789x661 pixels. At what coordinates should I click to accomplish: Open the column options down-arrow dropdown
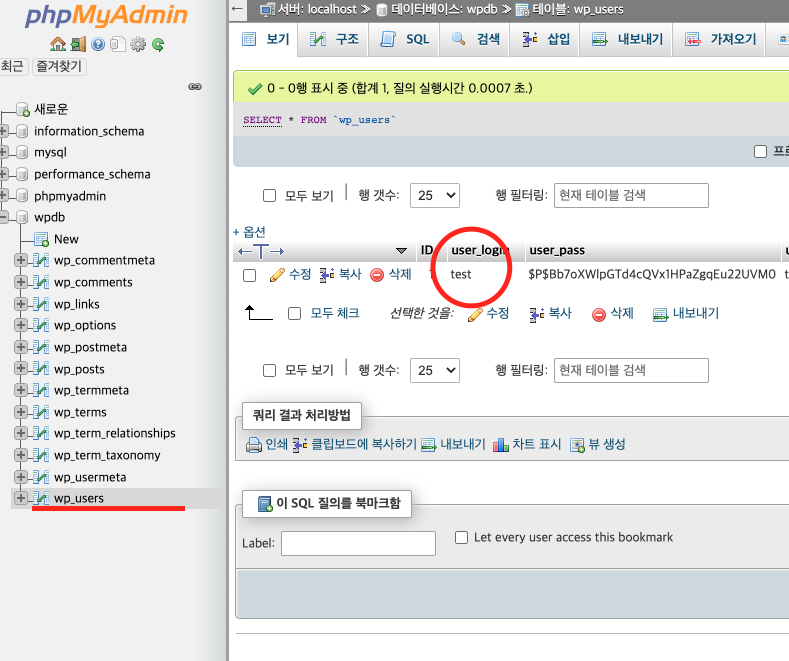pos(401,251)
